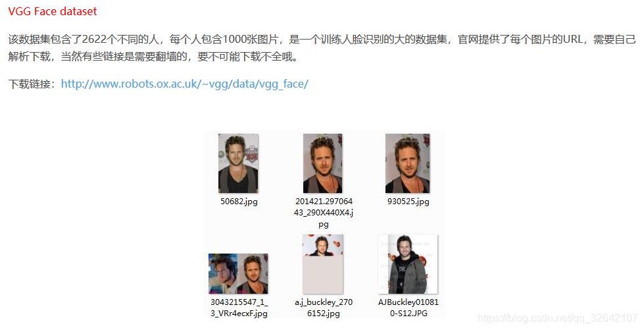Image resolution: width=644 pixels, height=330 pixels.
Task: Click the a.j_buckley_2706152.jpg file name
Action: click(324, 308)
